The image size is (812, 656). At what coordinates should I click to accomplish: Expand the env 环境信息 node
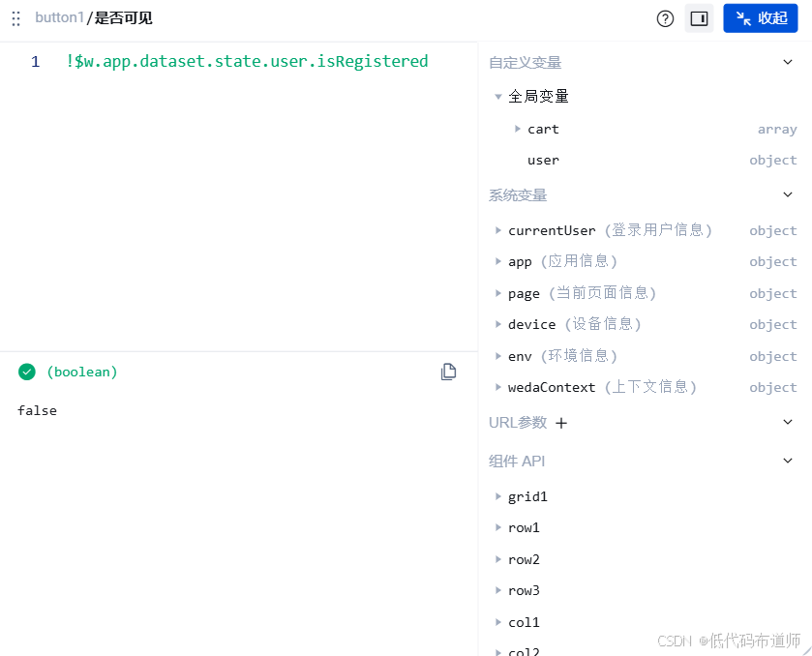pyautogui.click(x=497, y=356)
